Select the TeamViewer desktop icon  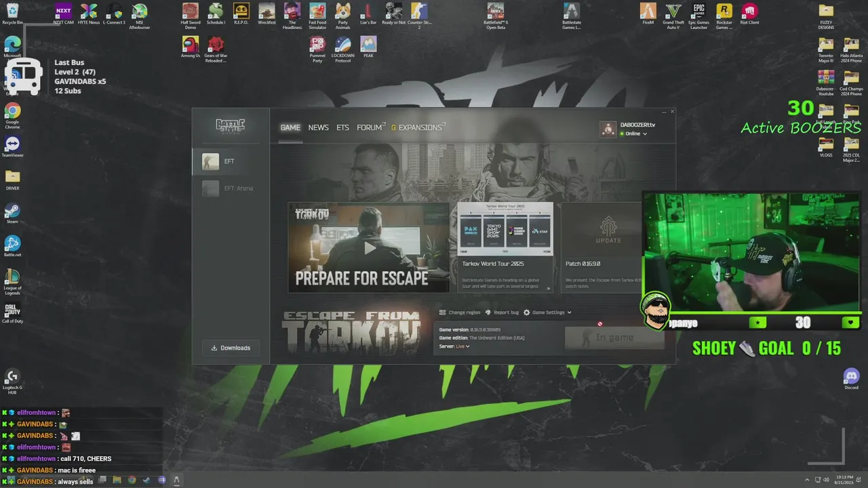point(12,147)
